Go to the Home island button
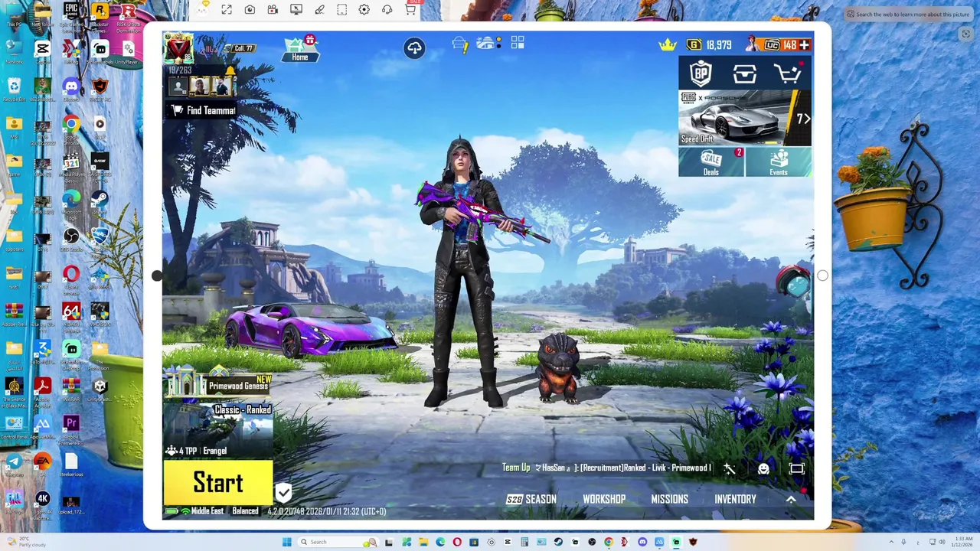The image size is (980, 551). coord(300,49)
